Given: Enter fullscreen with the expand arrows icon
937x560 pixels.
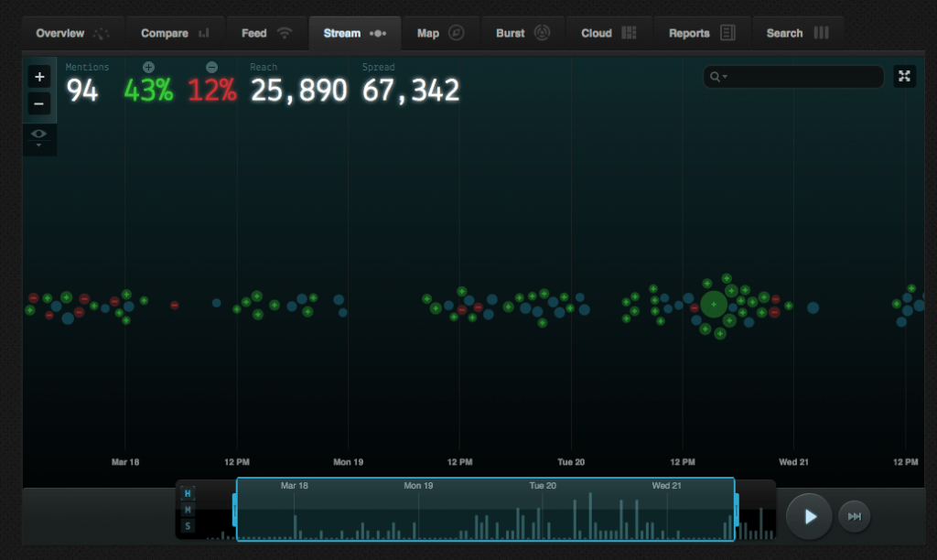Looking at the screenshot, I should [904, 77].
